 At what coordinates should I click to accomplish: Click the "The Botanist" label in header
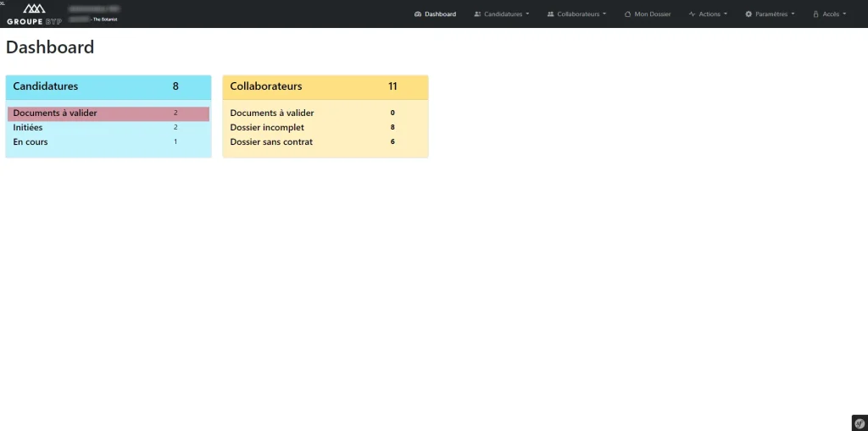(104, 19)
